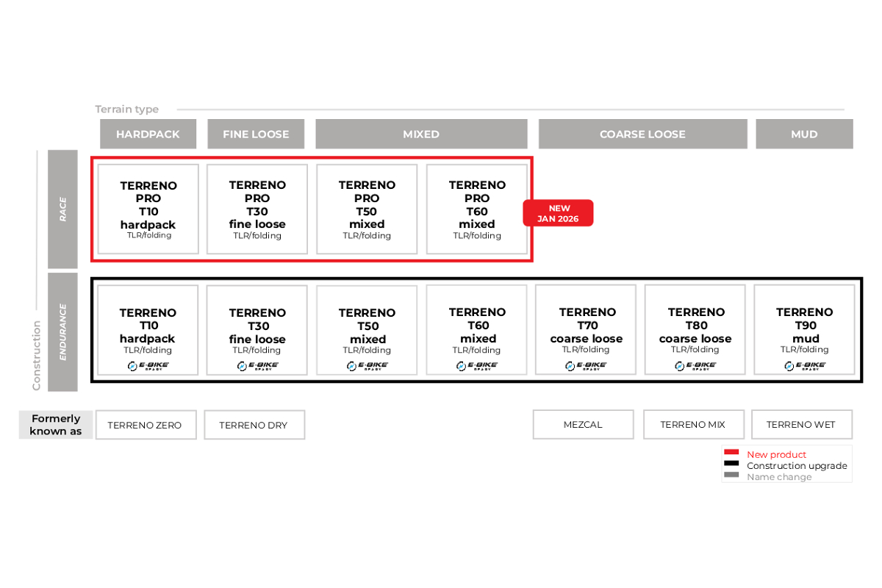This screenshot has height=588, width=882.
Task: Click the red New Jan 2026 badge
Action: click(x=558, y=213)
